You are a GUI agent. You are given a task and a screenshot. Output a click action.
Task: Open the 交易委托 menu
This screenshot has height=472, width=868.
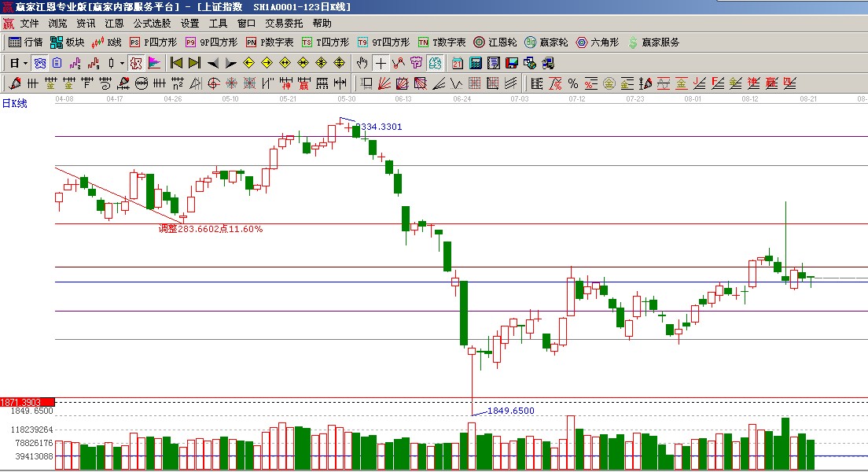[x=284, y=24]
